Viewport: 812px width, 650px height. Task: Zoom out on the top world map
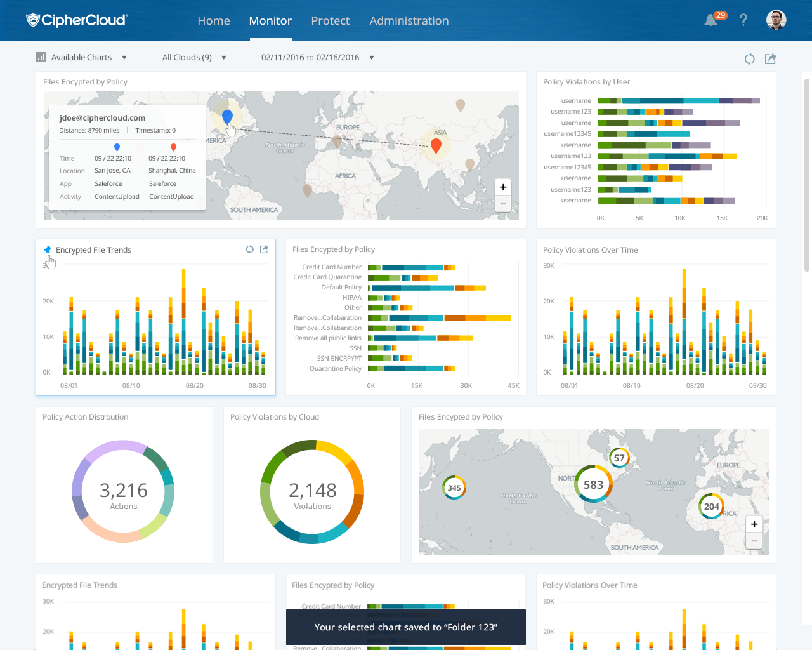(x=503, y=203)
